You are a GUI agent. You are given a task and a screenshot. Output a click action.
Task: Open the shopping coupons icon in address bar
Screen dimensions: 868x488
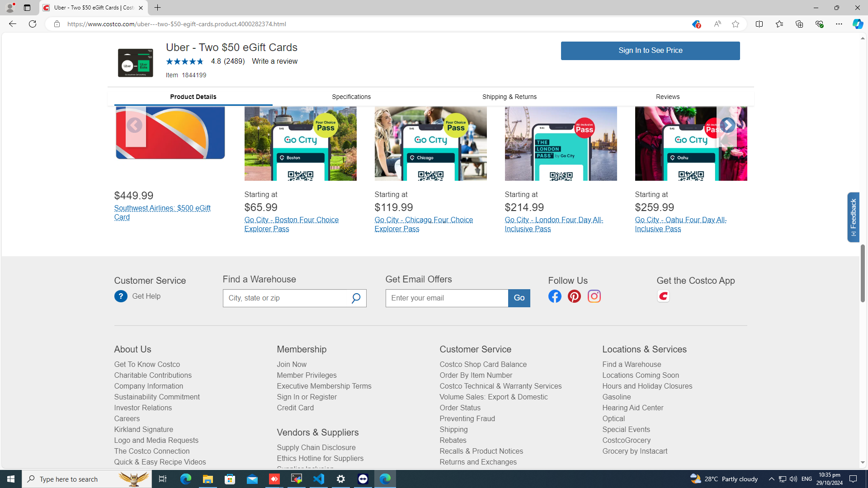tap(696, 24)
